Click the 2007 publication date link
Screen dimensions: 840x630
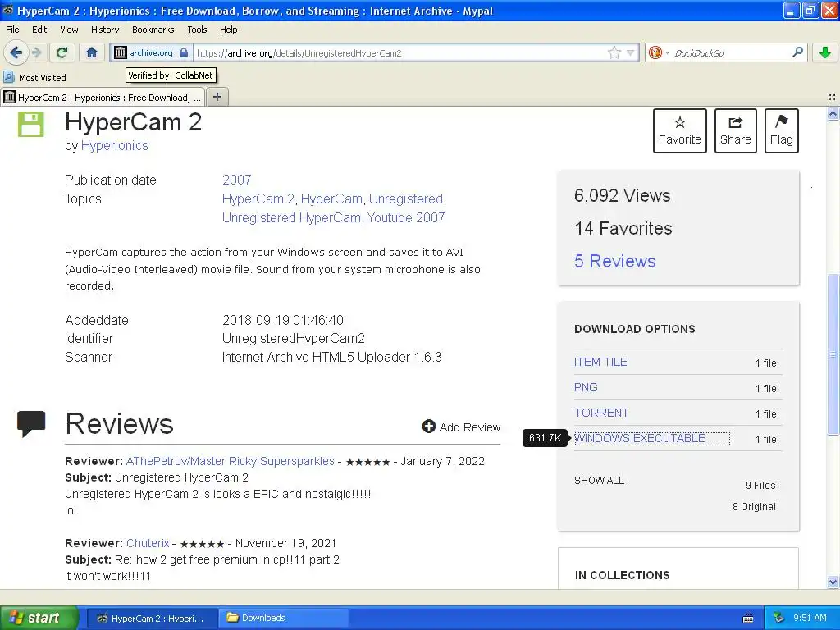point(237,180)
